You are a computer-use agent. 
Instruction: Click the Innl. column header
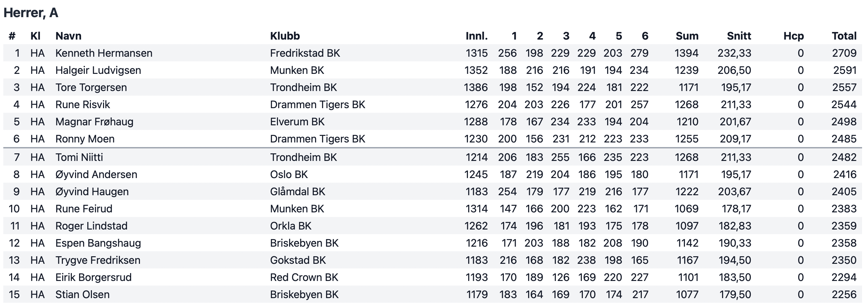(x=476, y=36)
